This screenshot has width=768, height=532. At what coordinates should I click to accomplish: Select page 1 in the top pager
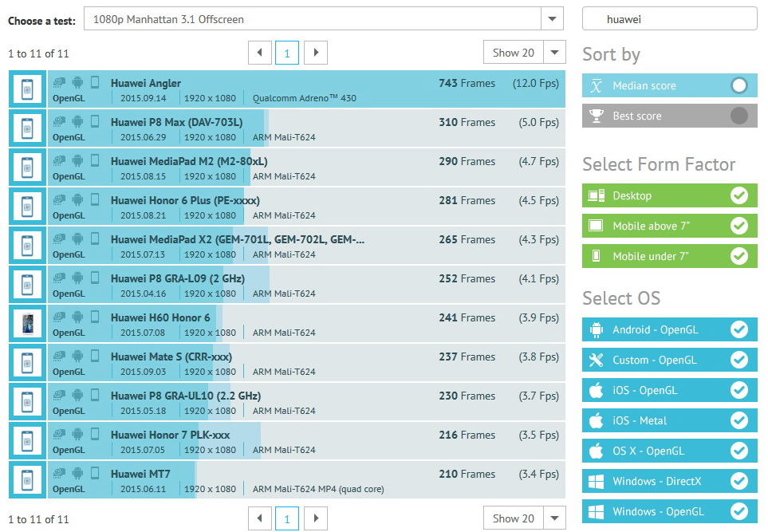coord(287,53)
